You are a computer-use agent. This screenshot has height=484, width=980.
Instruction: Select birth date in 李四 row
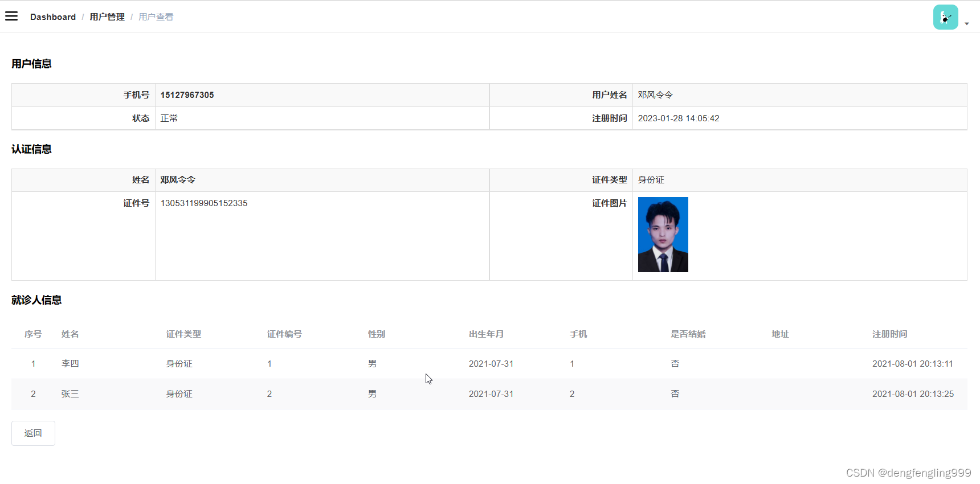coord(491,364)
